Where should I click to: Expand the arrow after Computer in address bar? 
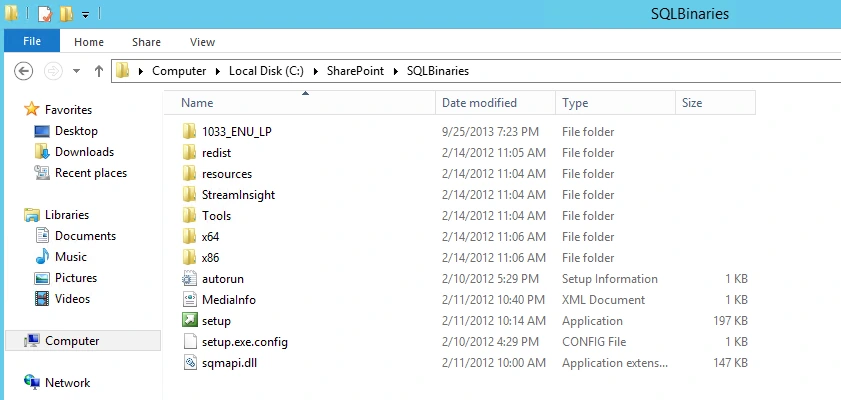click(218, 71)
